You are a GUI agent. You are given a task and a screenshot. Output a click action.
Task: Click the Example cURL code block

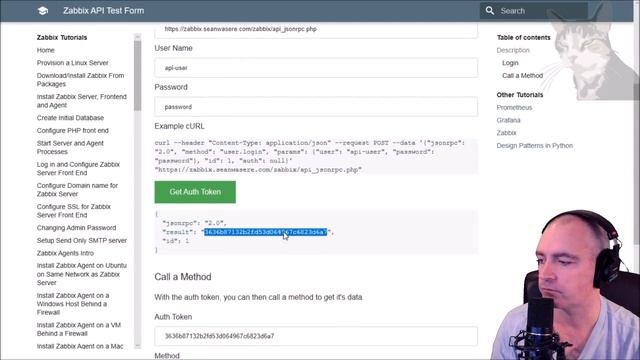point(316,156)
